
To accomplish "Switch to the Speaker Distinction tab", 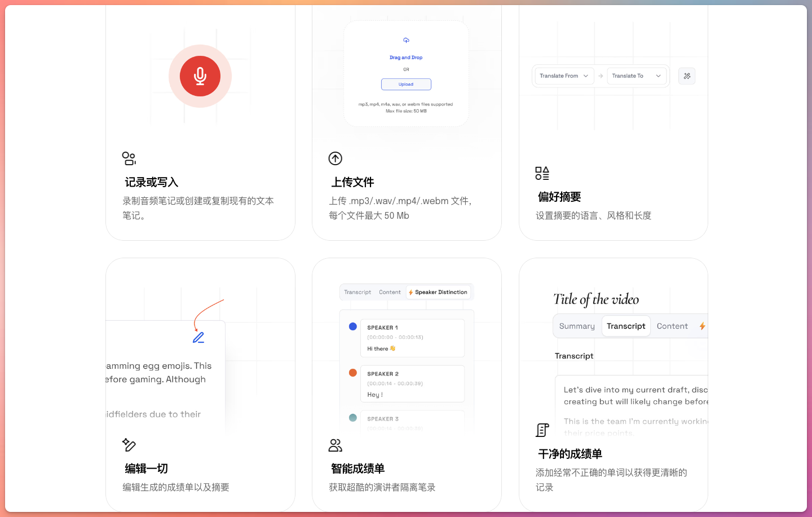I will [x=439, y=291].
